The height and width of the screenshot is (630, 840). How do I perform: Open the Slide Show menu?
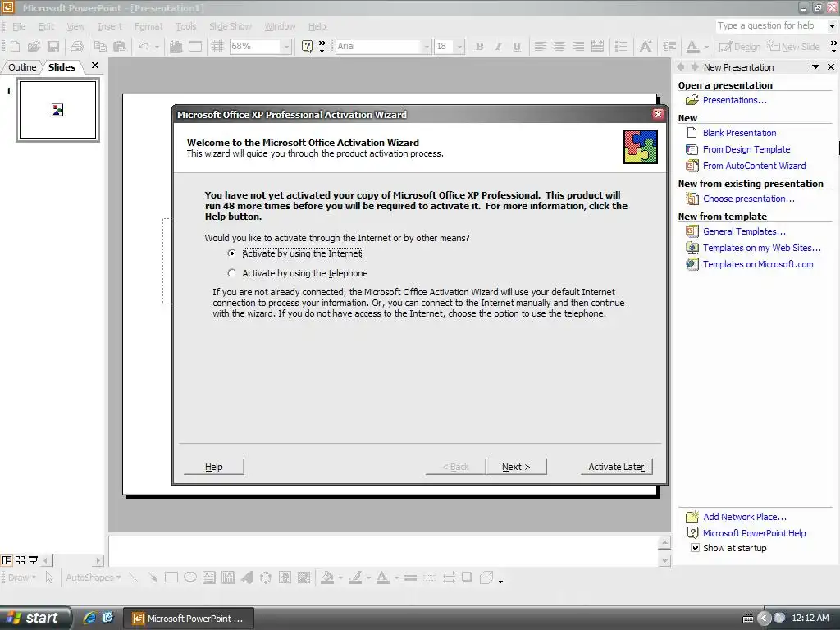click(x=231, y=26)
